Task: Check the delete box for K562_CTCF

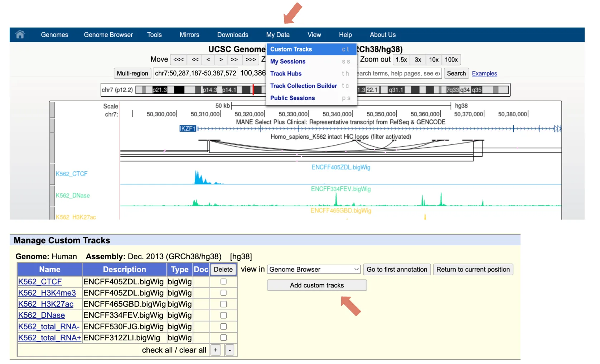Action: click(223, 282)
